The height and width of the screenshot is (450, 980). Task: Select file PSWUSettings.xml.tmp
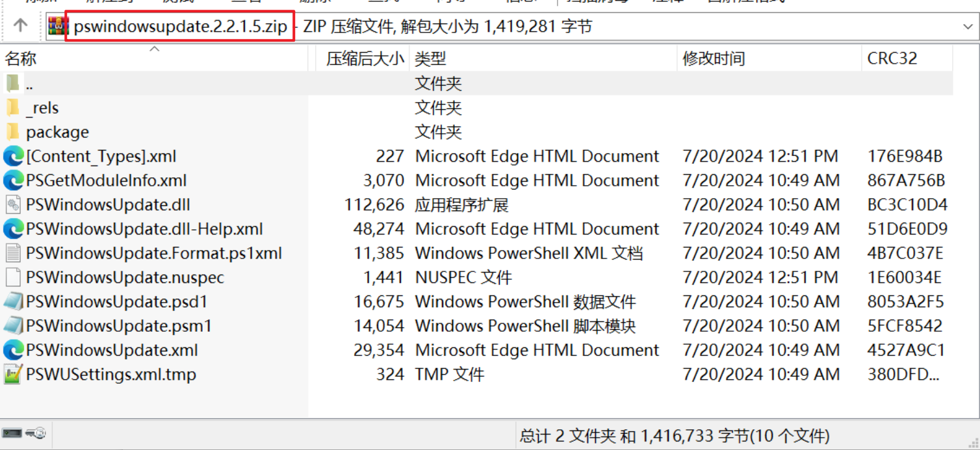tap(110, 375)
